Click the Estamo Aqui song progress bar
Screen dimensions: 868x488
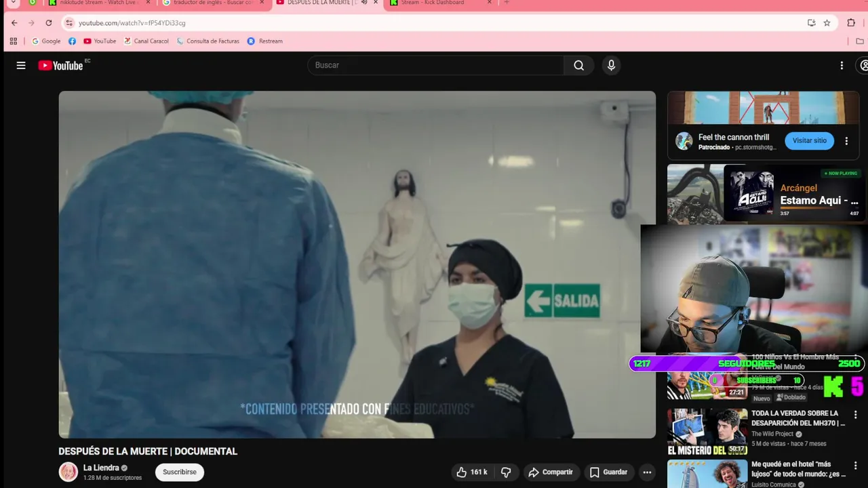coord(818,208)
